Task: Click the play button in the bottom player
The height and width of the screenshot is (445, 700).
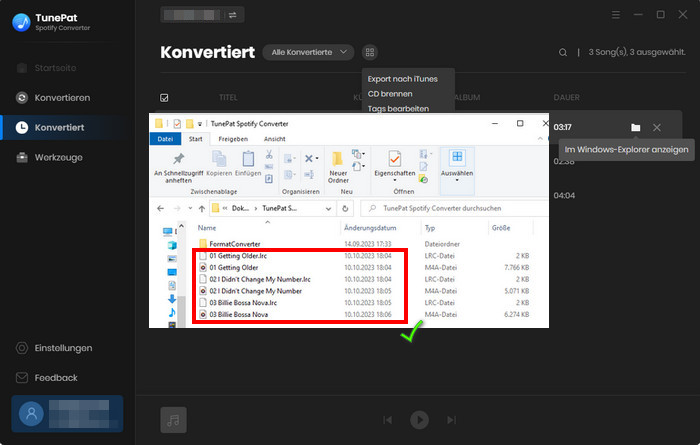Action: [x=419, y=420]
